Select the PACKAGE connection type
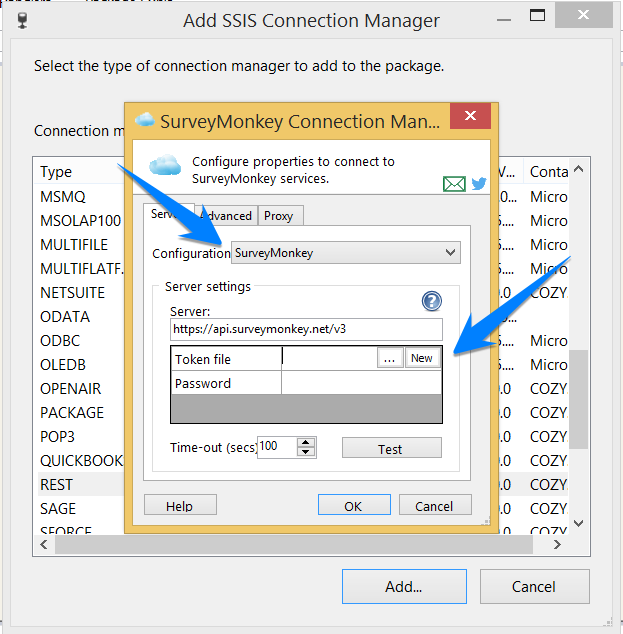 click(x=72, y=412)
